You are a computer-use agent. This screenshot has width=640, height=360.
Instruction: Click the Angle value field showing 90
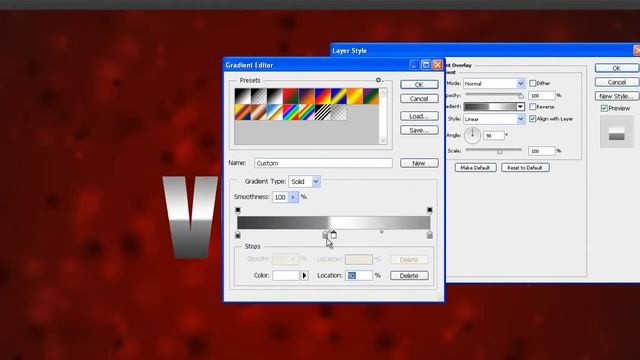(x=494, y=135)
